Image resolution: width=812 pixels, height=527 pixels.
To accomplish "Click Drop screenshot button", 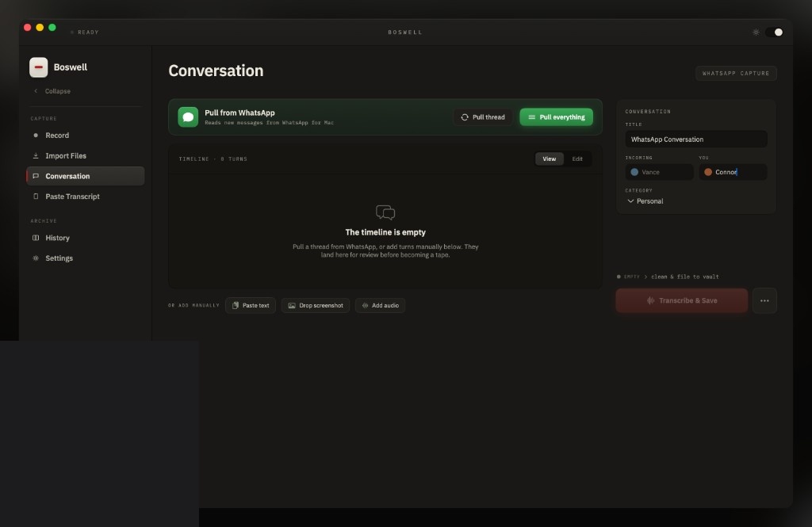I will (x=316, y=305).
